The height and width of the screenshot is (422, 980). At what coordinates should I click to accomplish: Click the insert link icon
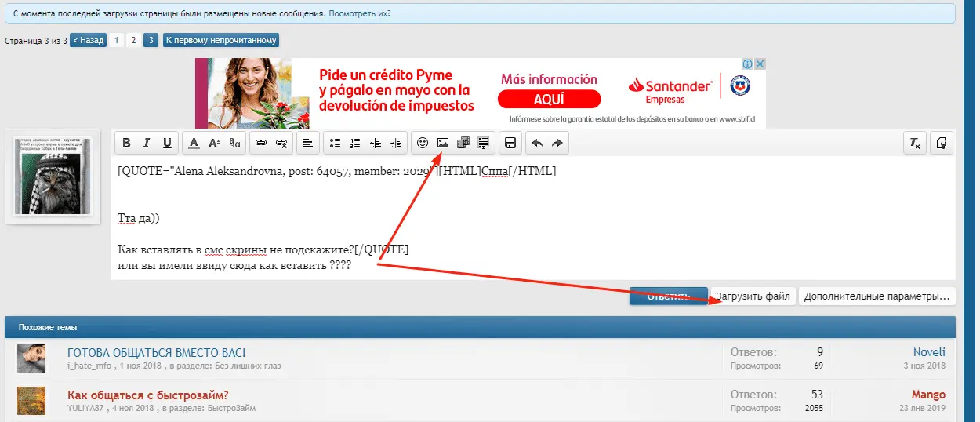tap(261, 143)
